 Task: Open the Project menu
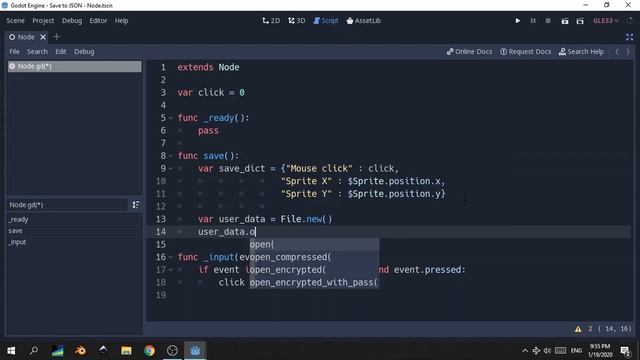(43, 20)
